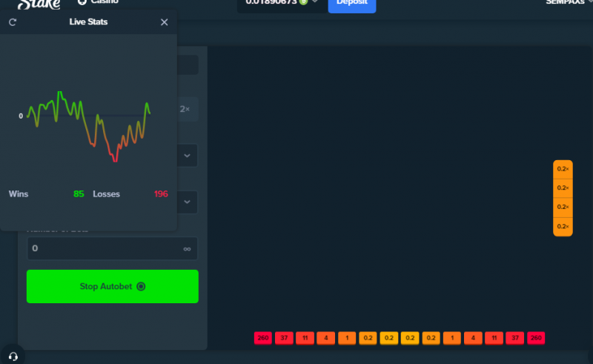The height and width of the screenshot is (364, 593).
Task: Click the Losses count 196
Action: (161, 193)
